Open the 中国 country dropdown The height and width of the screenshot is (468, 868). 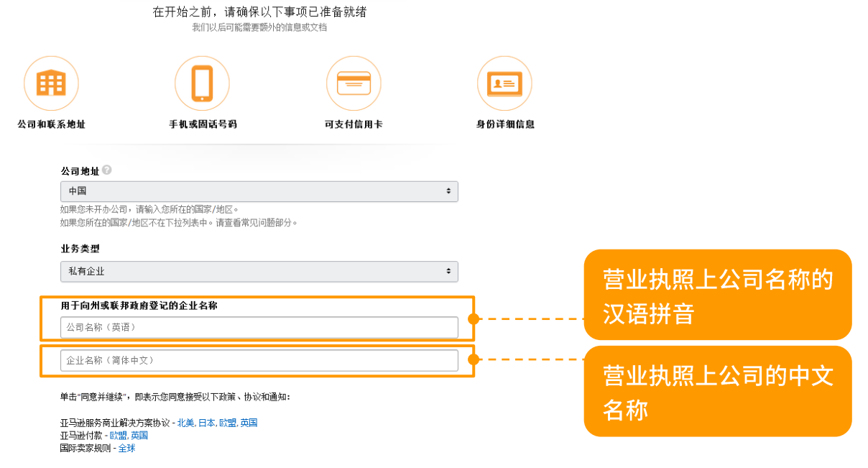click(x=259, y=191)
